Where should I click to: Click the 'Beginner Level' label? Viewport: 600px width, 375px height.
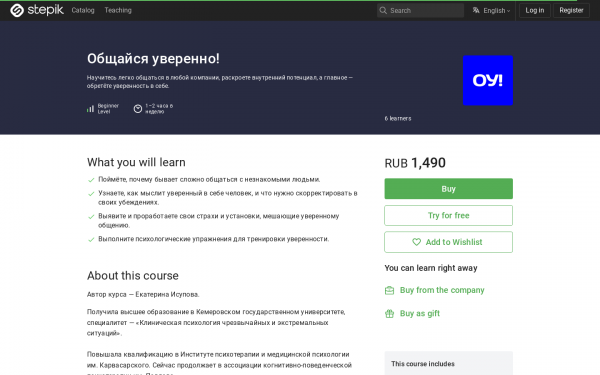[x=108, y=109]
